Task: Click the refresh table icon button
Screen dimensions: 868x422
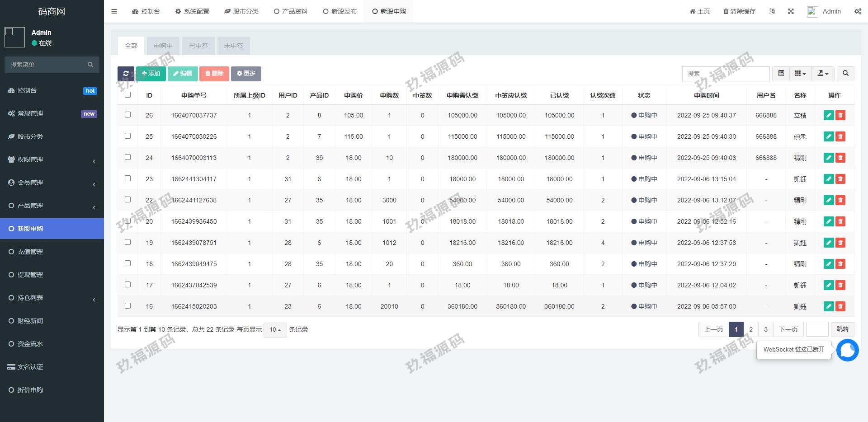Action: [x=126, y=74]
